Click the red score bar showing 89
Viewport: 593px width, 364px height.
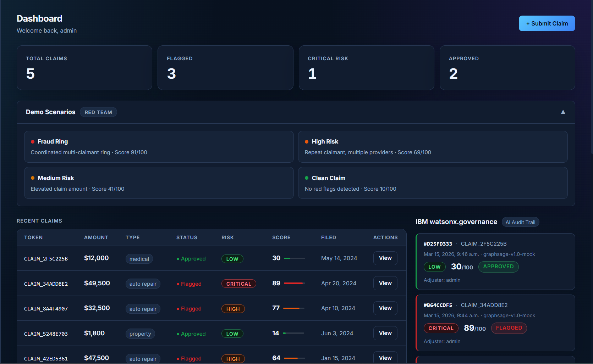tap(295, 283)
